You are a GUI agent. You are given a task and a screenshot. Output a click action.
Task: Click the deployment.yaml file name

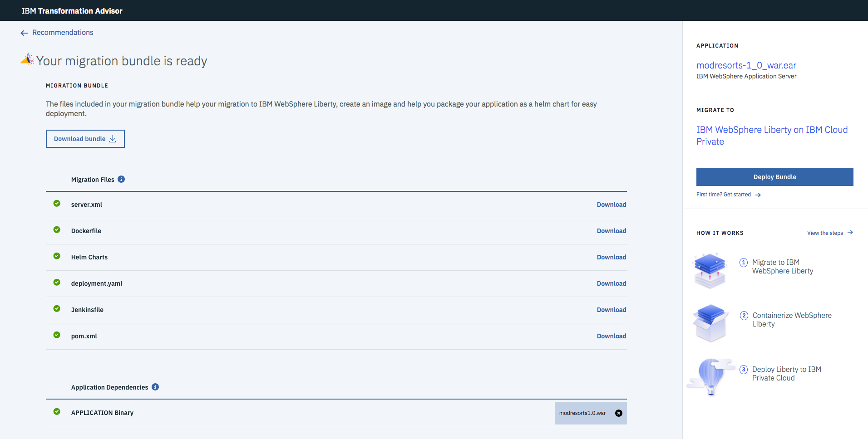tap(97, 283)
